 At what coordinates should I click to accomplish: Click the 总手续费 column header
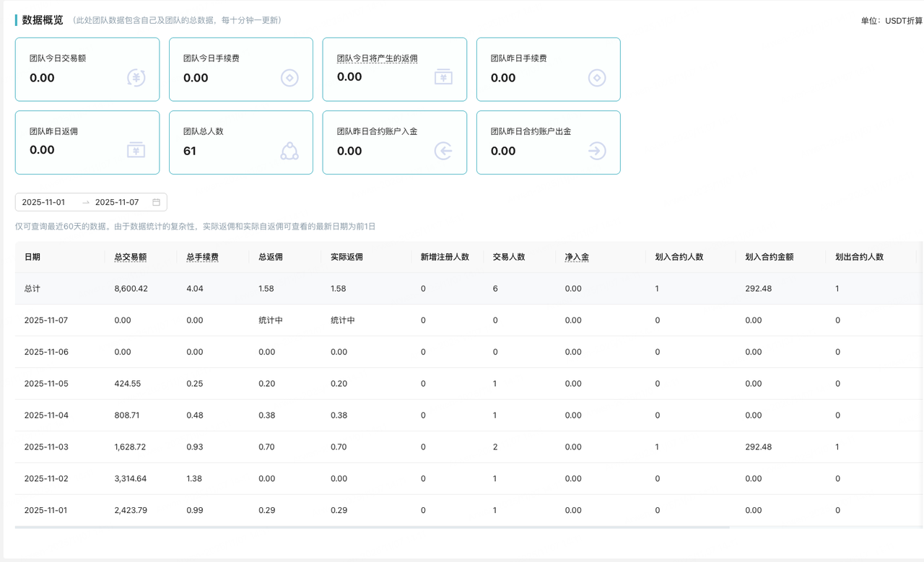202,257
